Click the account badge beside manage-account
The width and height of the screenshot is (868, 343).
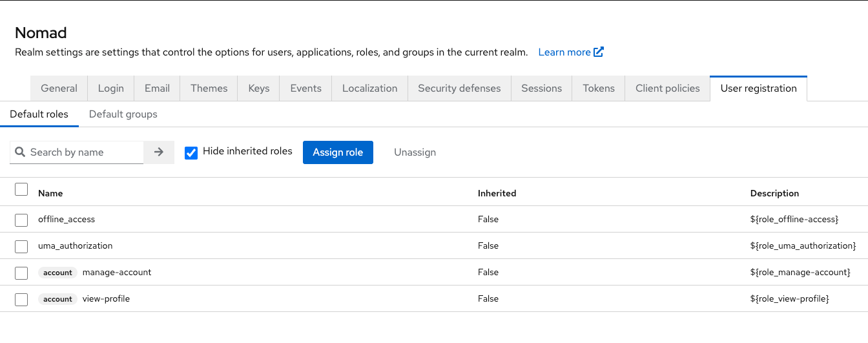point(57,273)
